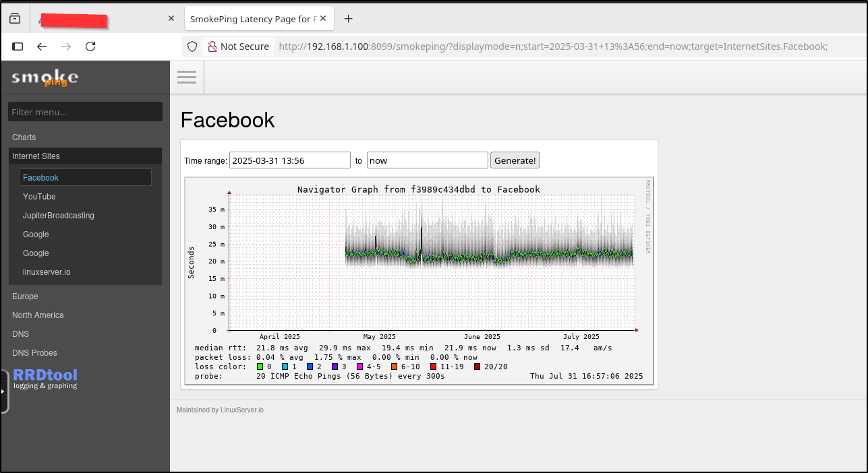Click the Generate! button
The height and width of the screenshot is (473, 868).
coord(515,160)
